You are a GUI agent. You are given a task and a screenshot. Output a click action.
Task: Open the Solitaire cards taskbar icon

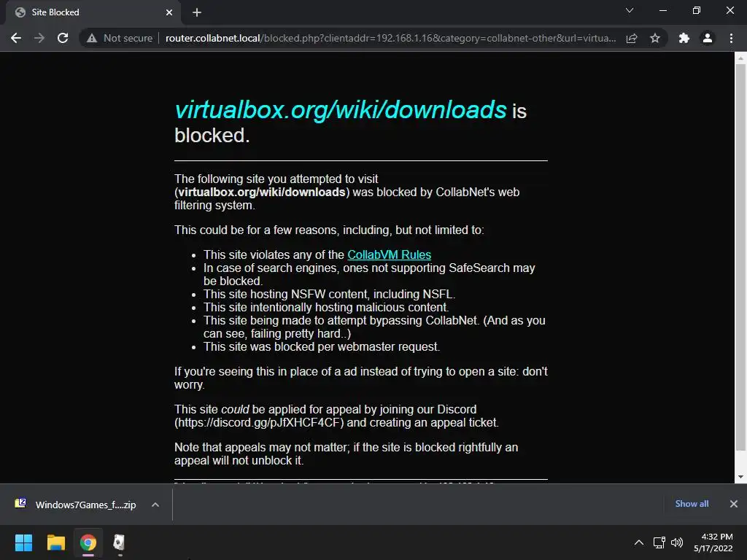[119, 542]
